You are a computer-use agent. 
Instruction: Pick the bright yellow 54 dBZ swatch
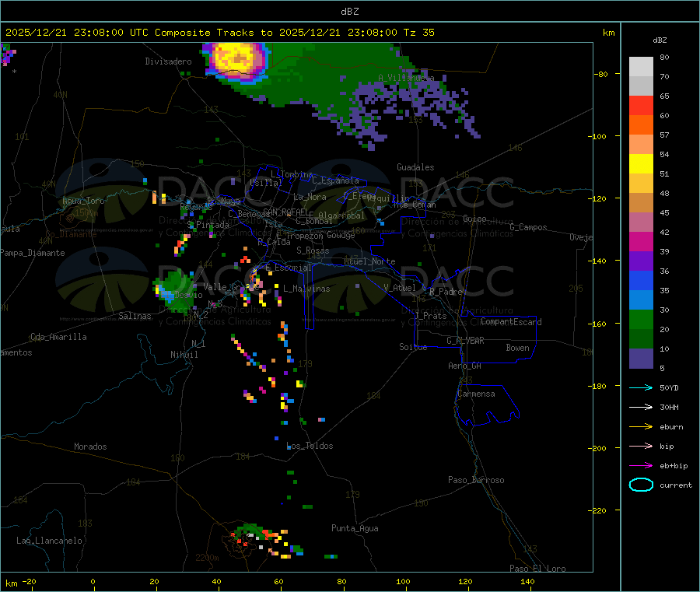[x=641, y=164]
